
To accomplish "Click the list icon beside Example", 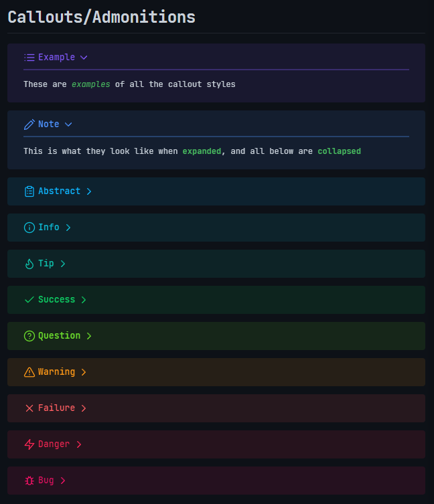I will [x=29, y=58].
